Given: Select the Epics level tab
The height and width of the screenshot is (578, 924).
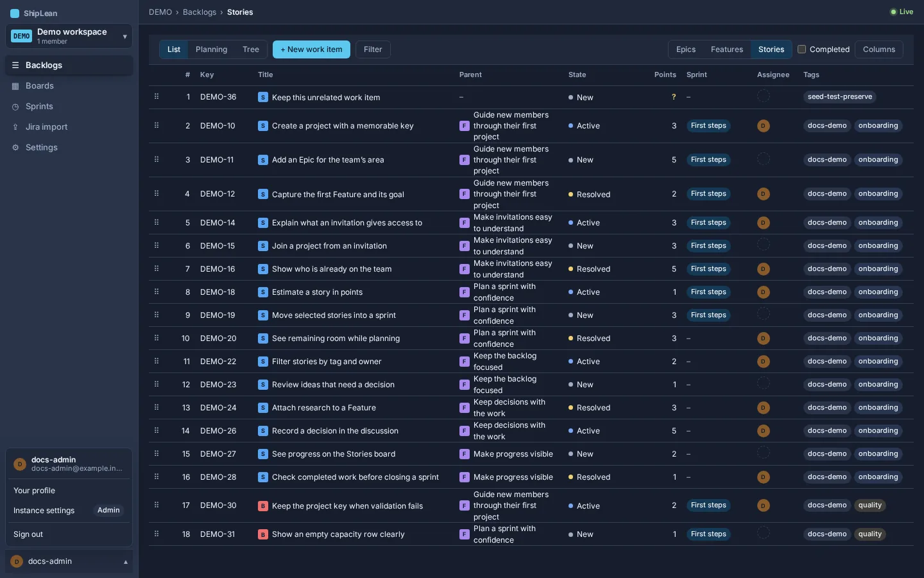Looking at the screenshot, I should click(686, 49).
